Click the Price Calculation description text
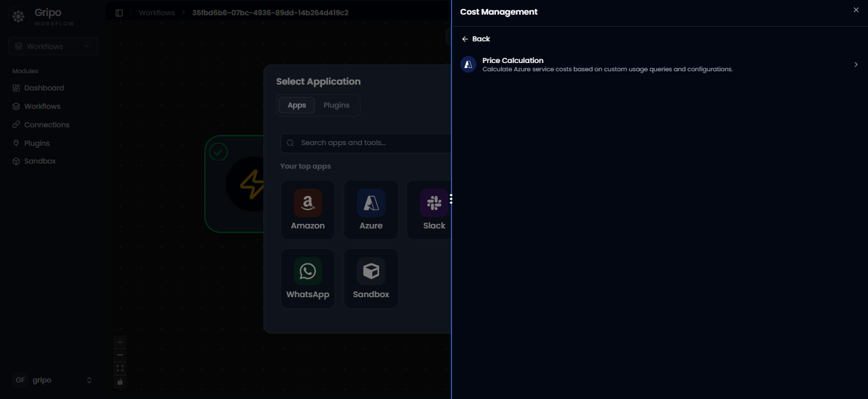 pyautogui.click(x=607, y=69)
